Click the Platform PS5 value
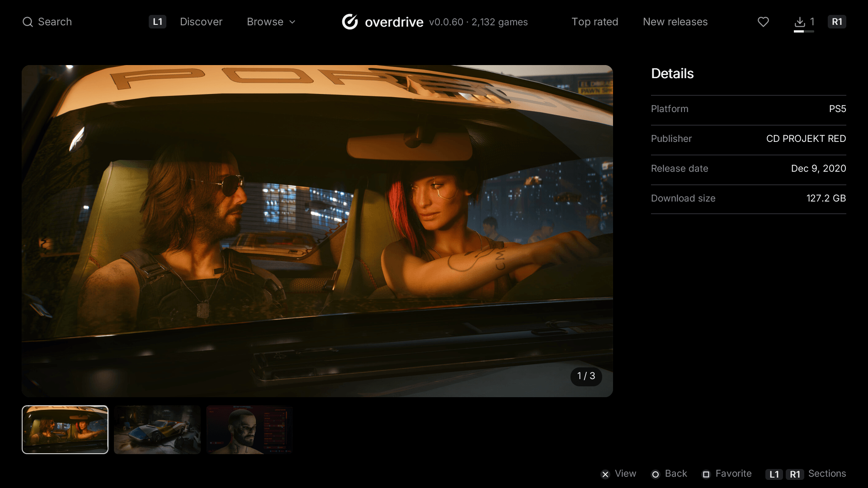Viewport: 868px width, 488px height. 837,109
